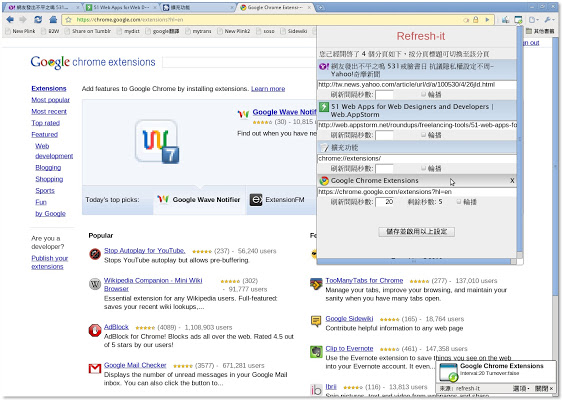Reload the page with the refresh icon
Screen dimensions: 562x400
click(x=38, y=20)
